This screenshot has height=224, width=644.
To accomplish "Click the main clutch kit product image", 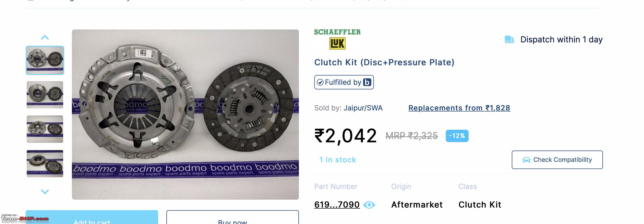I will [185, 115].
